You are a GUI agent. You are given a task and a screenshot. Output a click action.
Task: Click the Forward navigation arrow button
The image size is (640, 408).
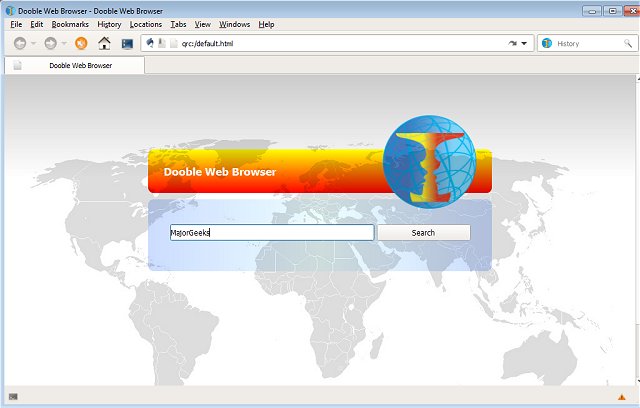[x=50, y=44]
